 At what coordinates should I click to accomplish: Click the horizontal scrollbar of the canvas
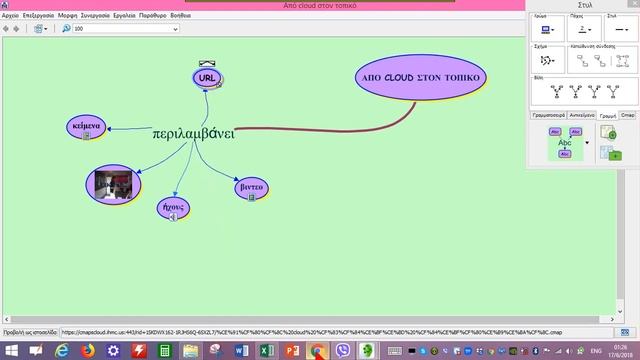304,319
